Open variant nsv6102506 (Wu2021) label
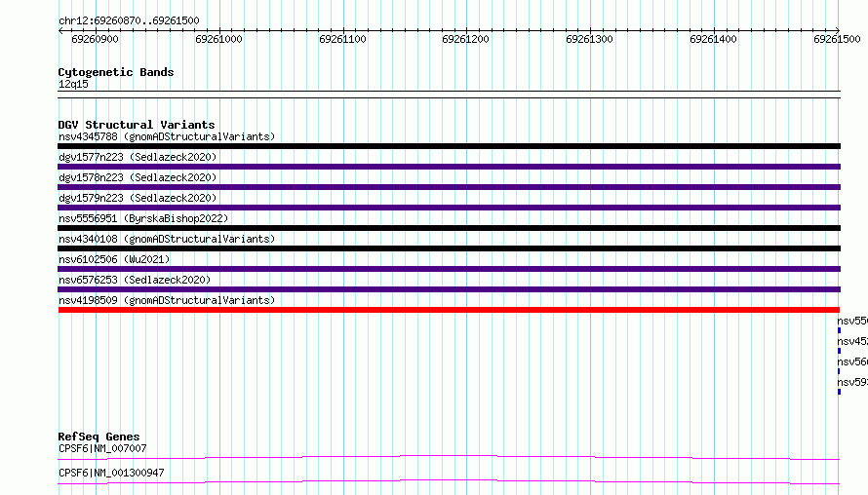The width and height of the screenshot is (868, 495). click(114, 259)
